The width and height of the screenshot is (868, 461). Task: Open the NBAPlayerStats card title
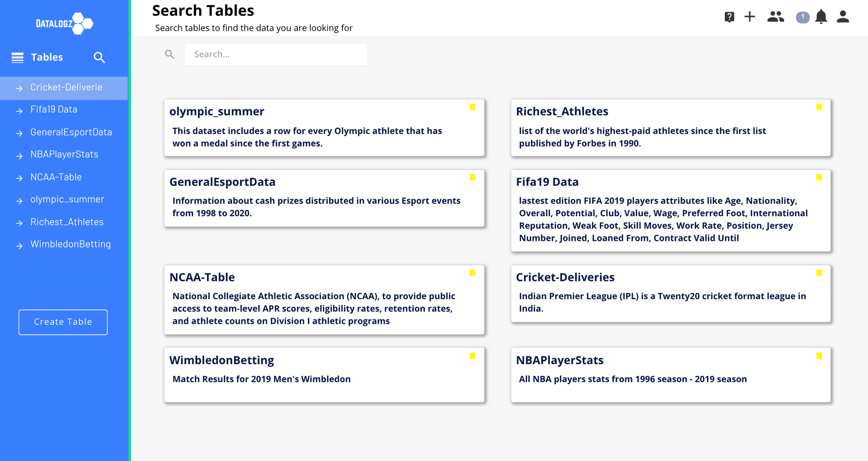(x=560, y=360)
